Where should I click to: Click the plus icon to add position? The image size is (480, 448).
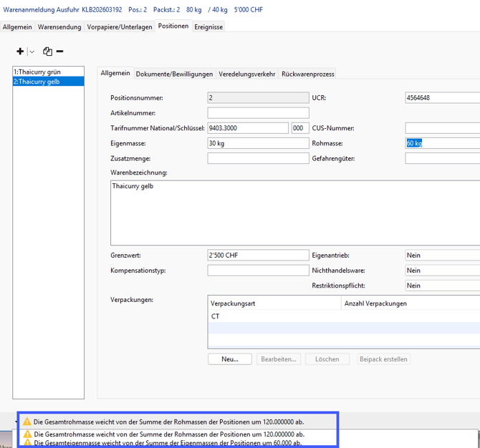coord(20,52)
